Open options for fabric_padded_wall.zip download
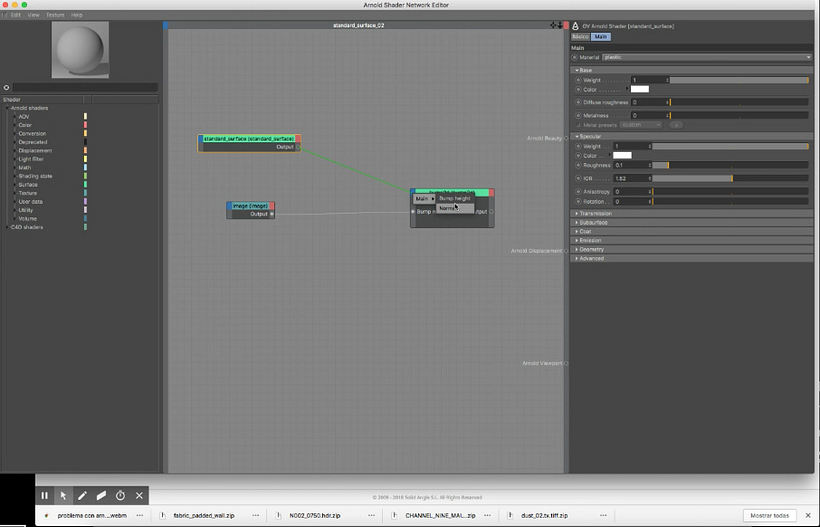This screenshot has width=820, height=527. click(256, 515)
